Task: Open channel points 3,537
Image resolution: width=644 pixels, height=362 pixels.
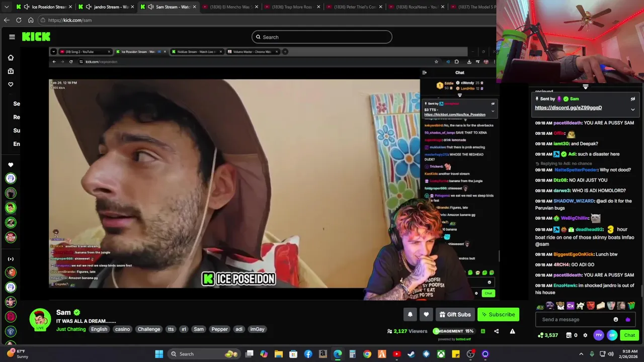Action: pyautogui.click(x=547, y=335)
